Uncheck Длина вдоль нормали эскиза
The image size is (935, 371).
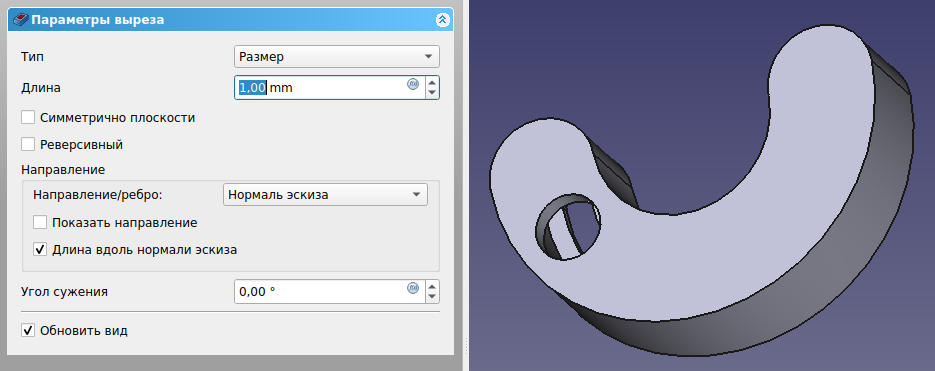tap(40, 249)
